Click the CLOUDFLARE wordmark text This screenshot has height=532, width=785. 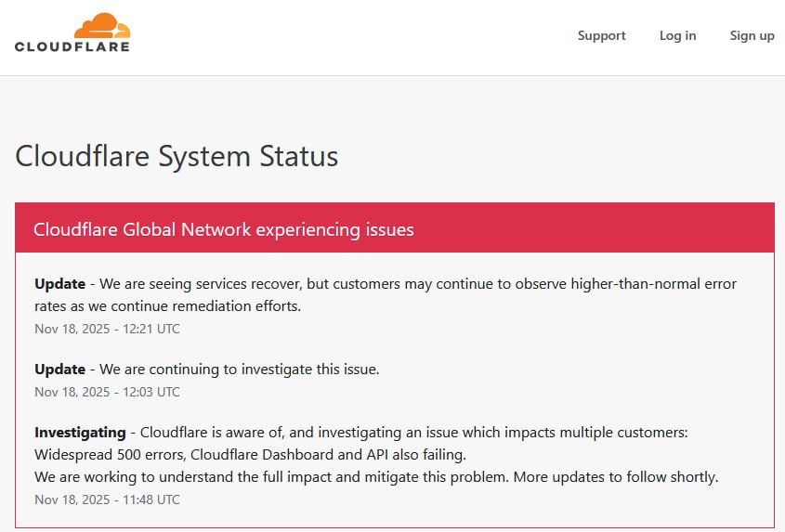72,45
